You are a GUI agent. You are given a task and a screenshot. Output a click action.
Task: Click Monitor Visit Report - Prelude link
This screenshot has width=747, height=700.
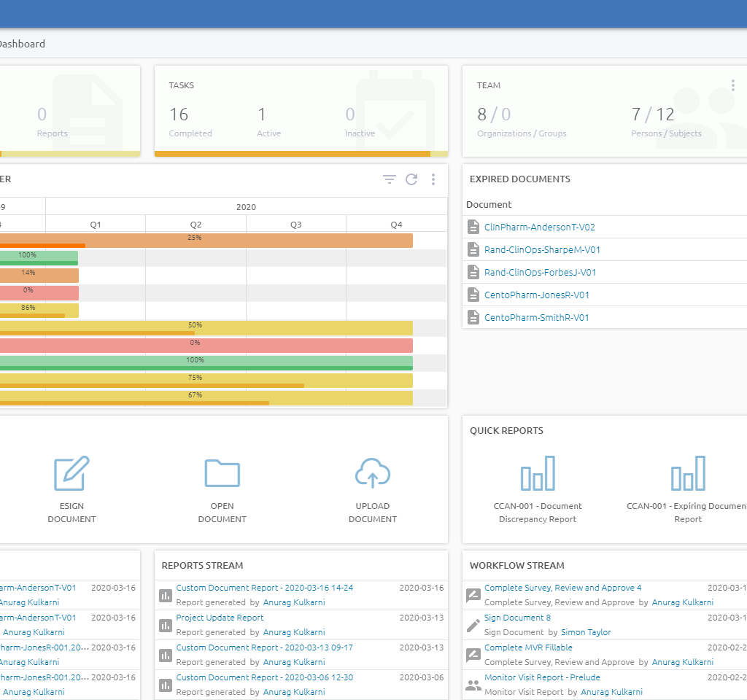pyautogui.click(x=542, y=677)
